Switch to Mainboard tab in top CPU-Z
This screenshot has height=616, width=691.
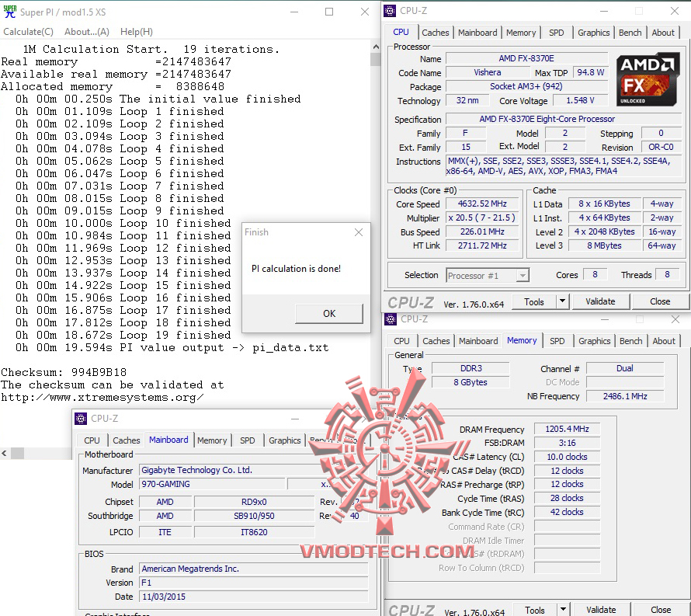click(477, 33)
